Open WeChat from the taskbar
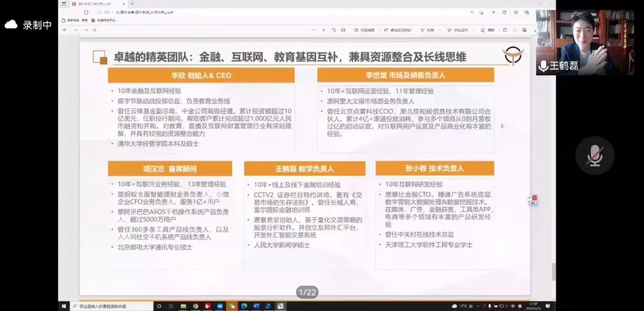 (x=233, y=306)
